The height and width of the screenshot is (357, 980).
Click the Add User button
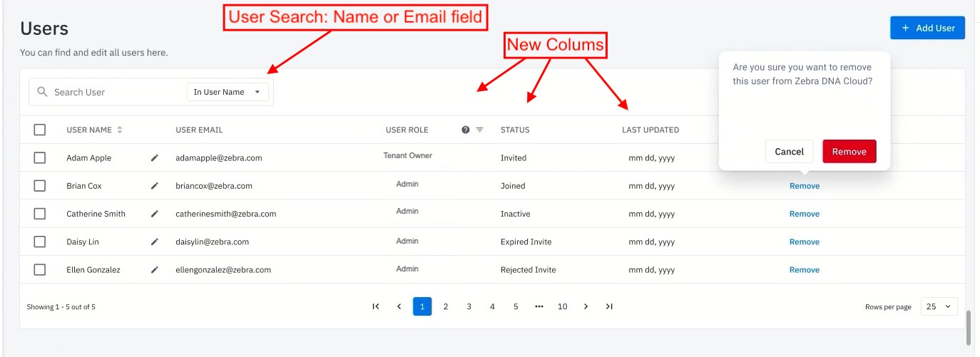927,28
